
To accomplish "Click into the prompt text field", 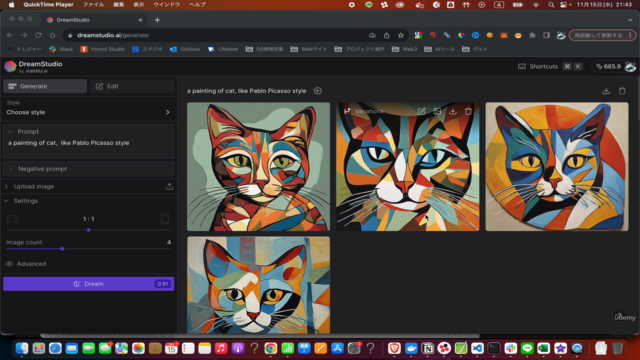I will pyautogui.click(x=88, y=147).
